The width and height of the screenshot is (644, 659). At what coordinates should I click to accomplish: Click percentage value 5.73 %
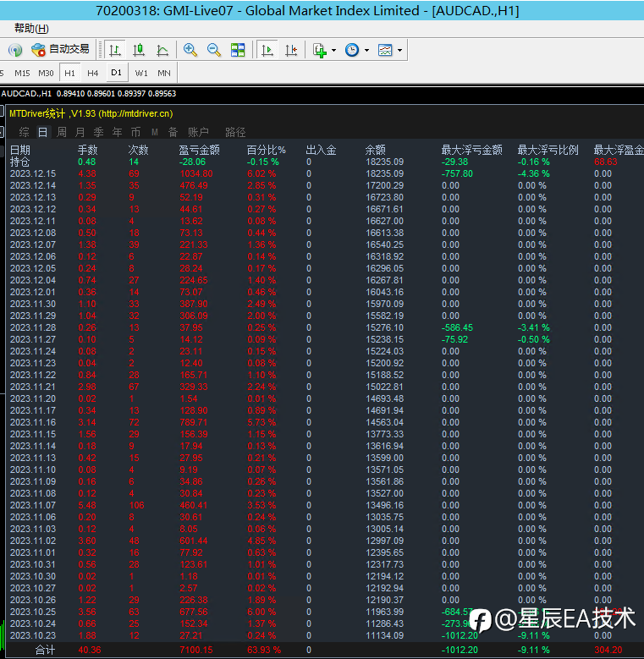coord(261,422)
